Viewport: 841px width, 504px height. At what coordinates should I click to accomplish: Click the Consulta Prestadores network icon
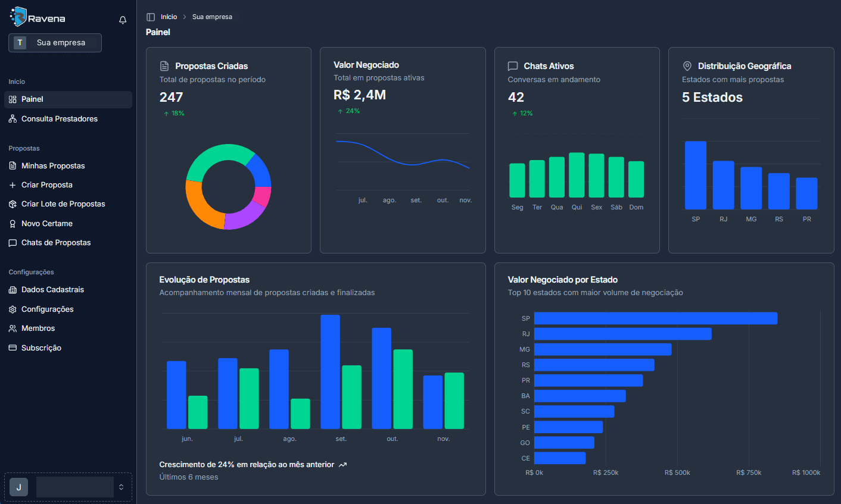point(13,119)
